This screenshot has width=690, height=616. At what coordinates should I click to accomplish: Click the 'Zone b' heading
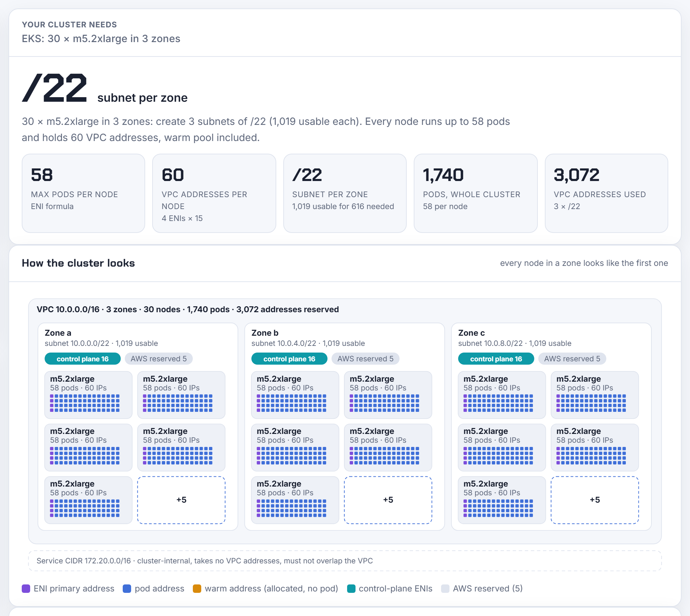(265, 333)
